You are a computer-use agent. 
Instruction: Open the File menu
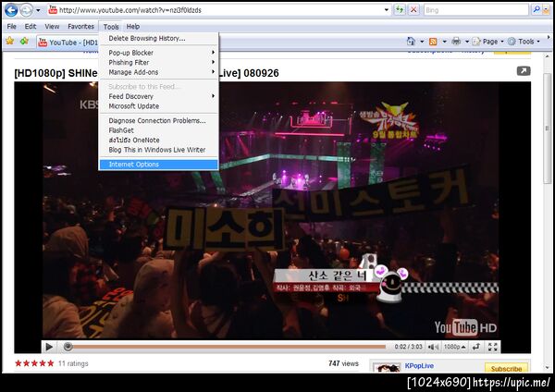click(11, 27)
